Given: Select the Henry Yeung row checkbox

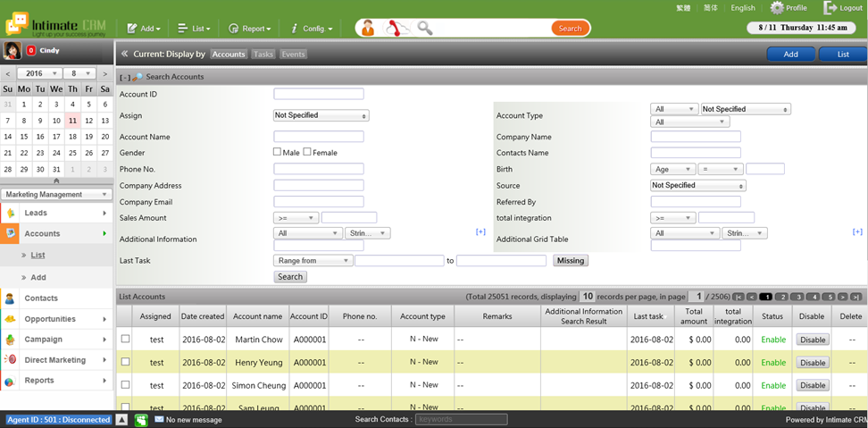Looking at the screenshot, I should click(125, 361).
